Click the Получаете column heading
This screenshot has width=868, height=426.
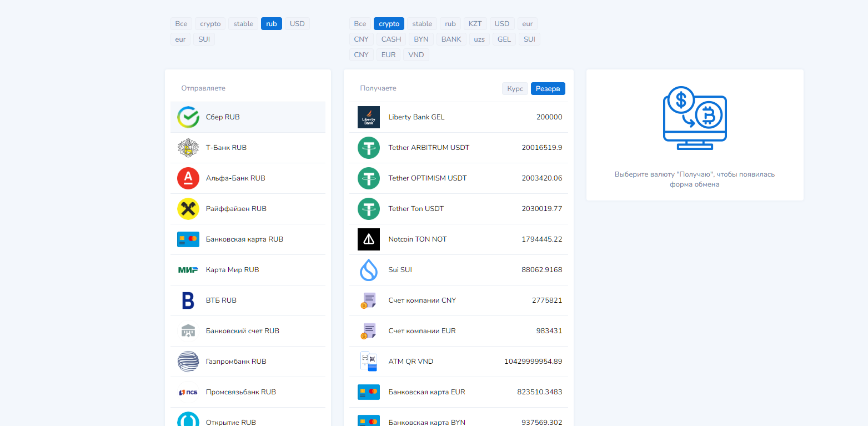(x=378, y=88)
